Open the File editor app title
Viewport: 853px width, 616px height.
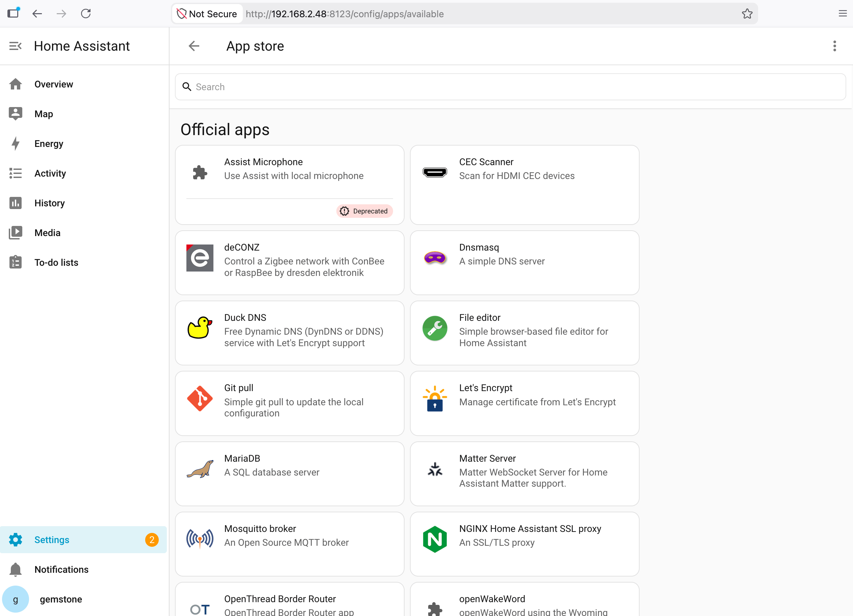click(x=480, y=317)
